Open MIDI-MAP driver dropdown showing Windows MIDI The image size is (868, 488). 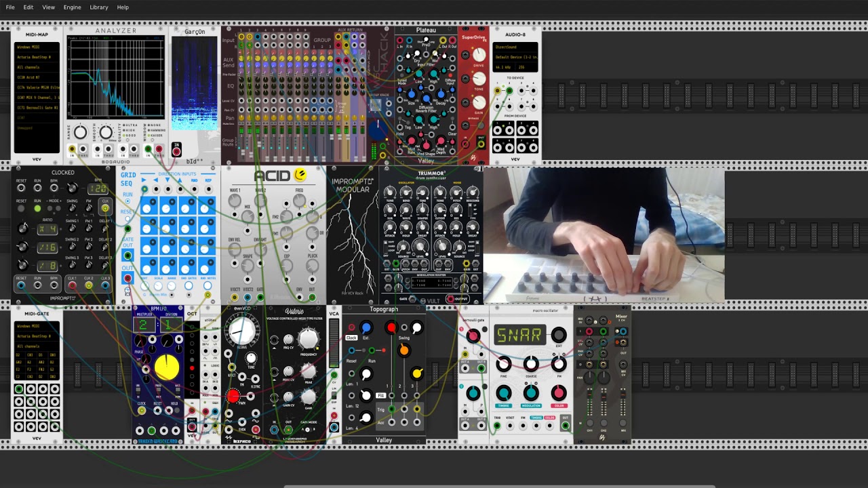pos(37,47)
